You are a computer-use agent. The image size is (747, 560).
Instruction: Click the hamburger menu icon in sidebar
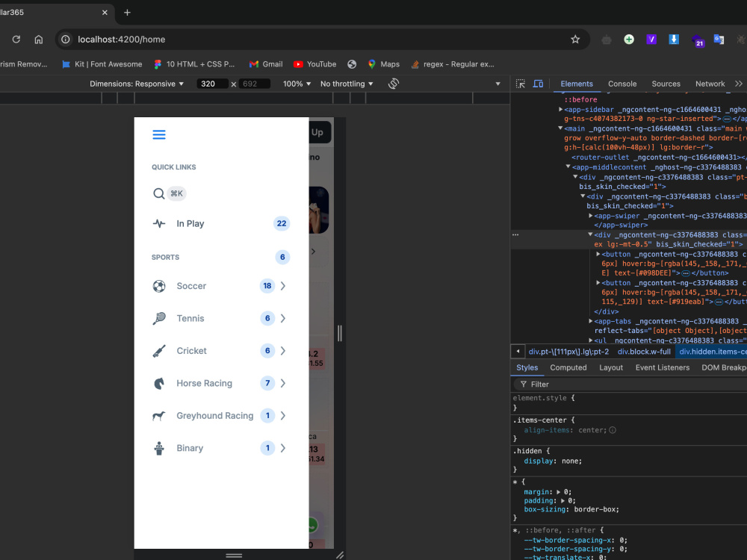[x=159, y=134]
